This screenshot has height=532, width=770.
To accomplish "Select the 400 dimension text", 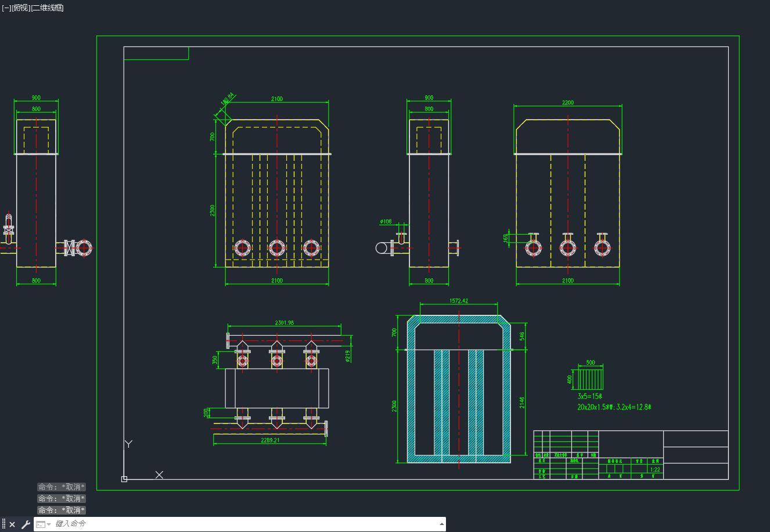I will (570, 380).
